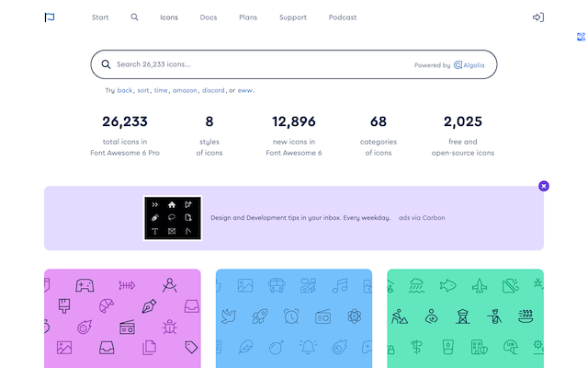Click the 12,896 new icons stat
This screenshot has height=368, width=588.
pyautogui.click(x=294, y=135)
